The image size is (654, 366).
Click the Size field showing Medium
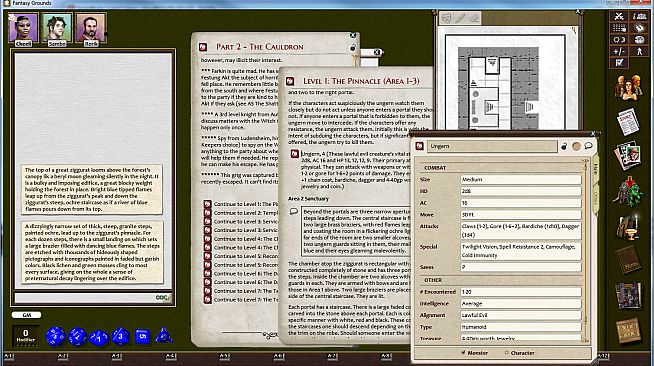click(x=521, y=179)
